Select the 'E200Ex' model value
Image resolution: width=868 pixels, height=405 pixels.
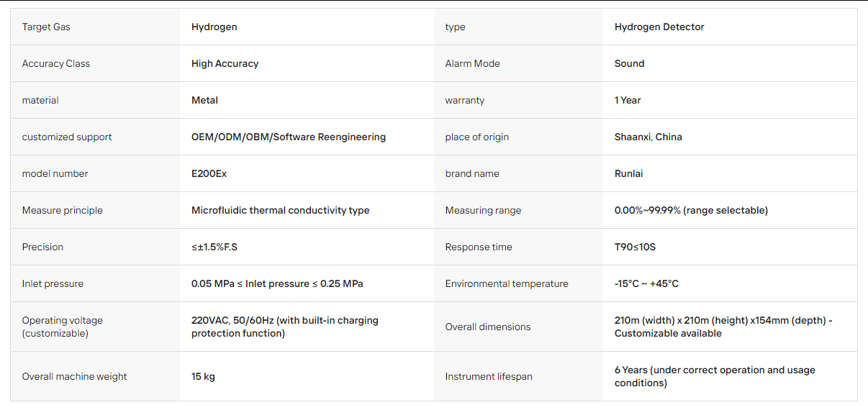coord(209,173)
